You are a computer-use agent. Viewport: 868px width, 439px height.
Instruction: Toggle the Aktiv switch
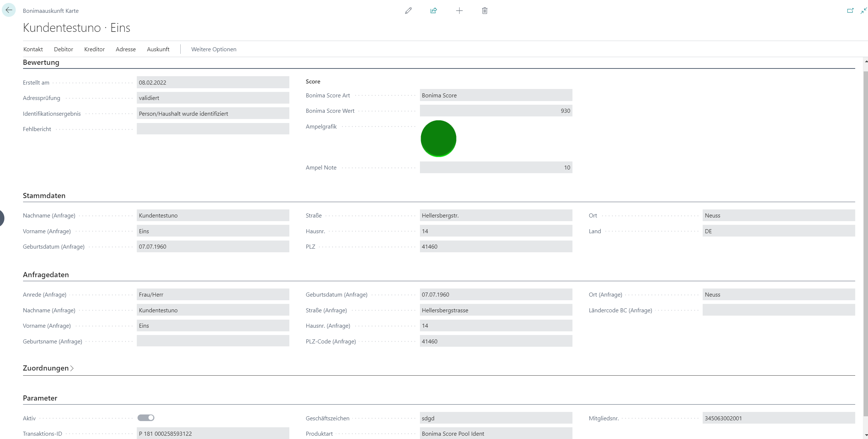point(146,418)
